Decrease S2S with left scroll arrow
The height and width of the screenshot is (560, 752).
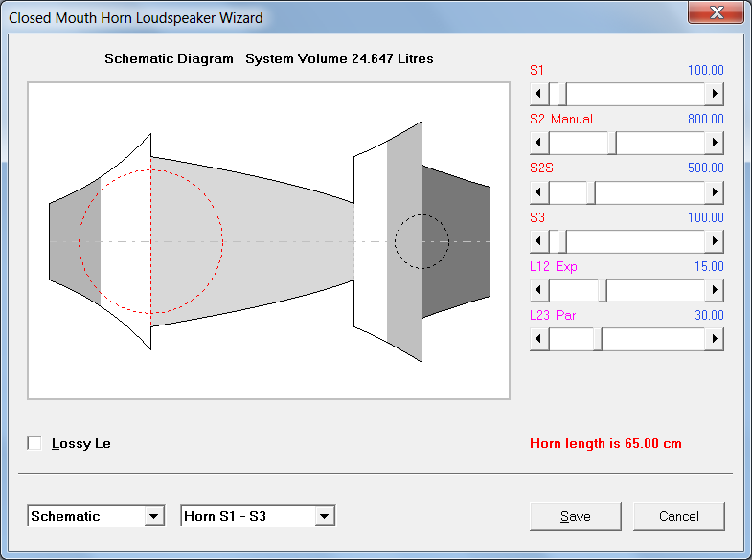coord(539,192)
